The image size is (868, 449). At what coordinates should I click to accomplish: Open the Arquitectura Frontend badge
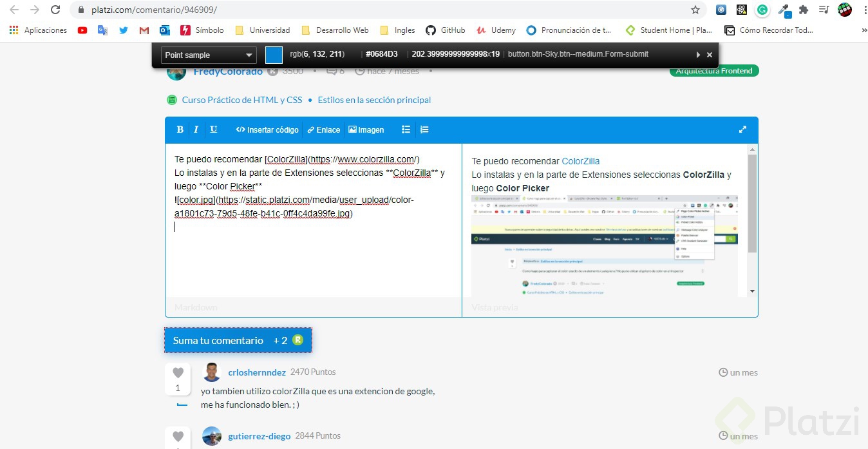click(x=714, y=71)
